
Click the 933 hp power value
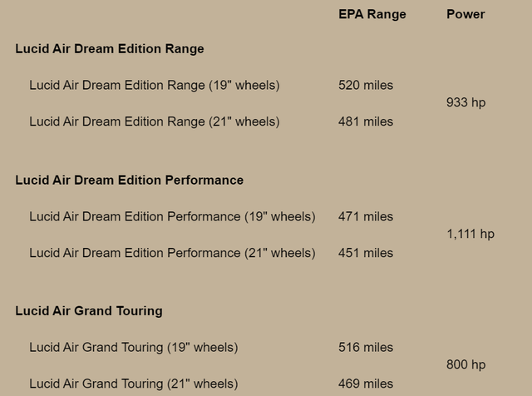point(465,103)
